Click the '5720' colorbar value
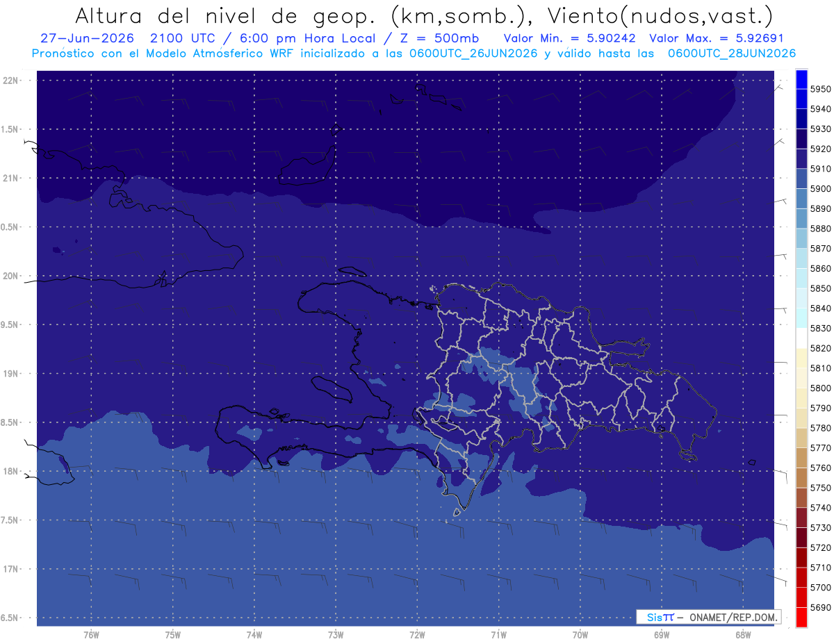 pos(821,547)
